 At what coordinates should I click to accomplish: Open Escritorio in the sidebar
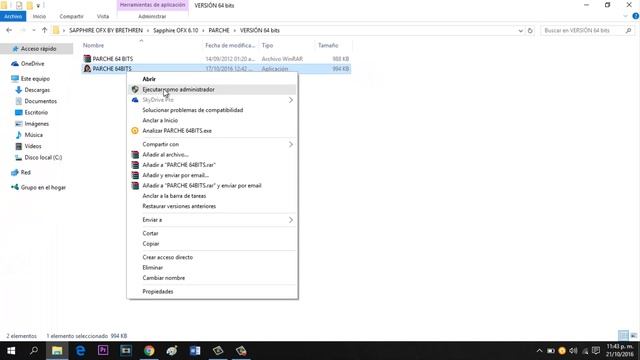[x=36, y=112]
